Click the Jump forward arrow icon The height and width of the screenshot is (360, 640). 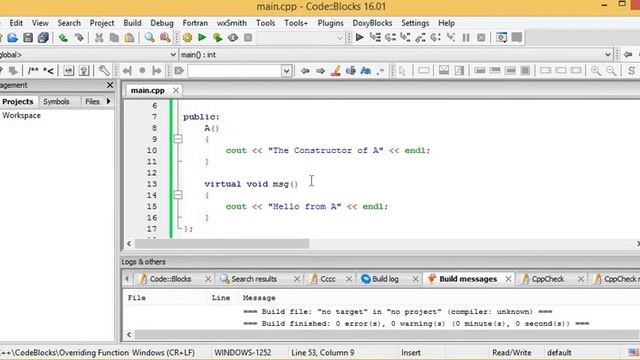pos(320,71)
